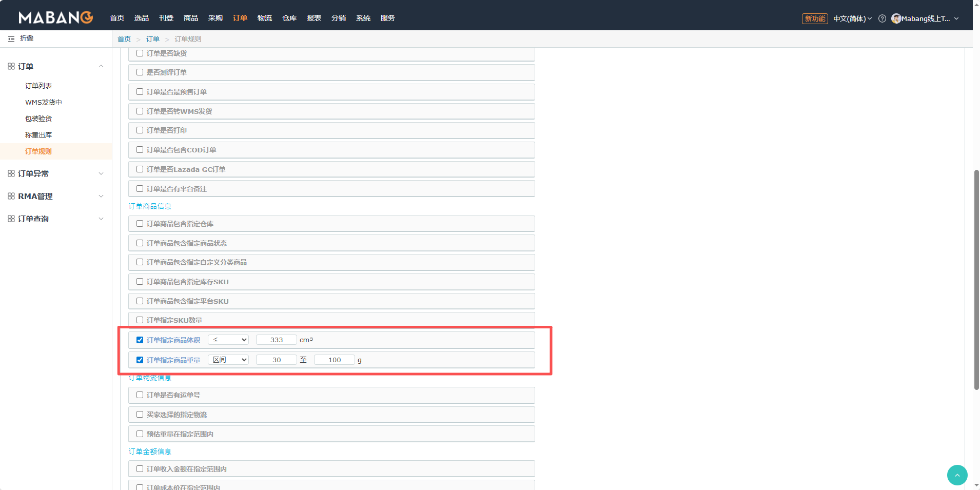The height and width of the screenshot is (490, 980).
Task: Check the 是否测评订单 checkbox
Action: [140, 72]
